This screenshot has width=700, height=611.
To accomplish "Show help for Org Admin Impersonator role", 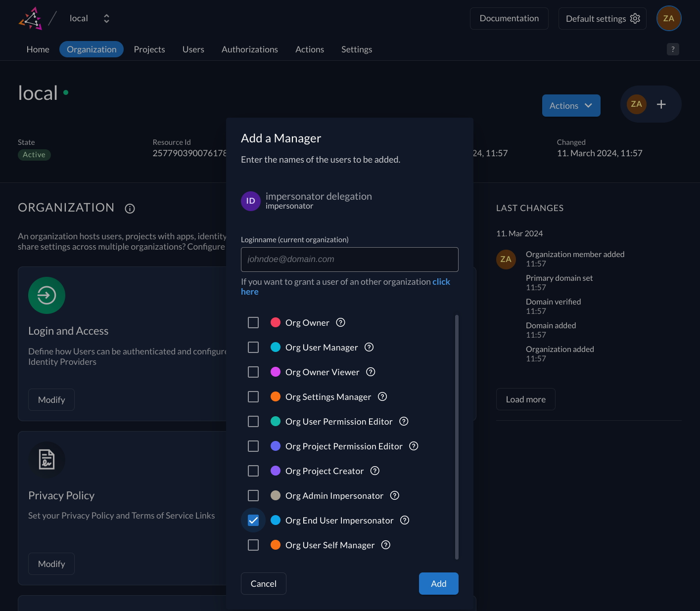I will (x=394, y=495).
